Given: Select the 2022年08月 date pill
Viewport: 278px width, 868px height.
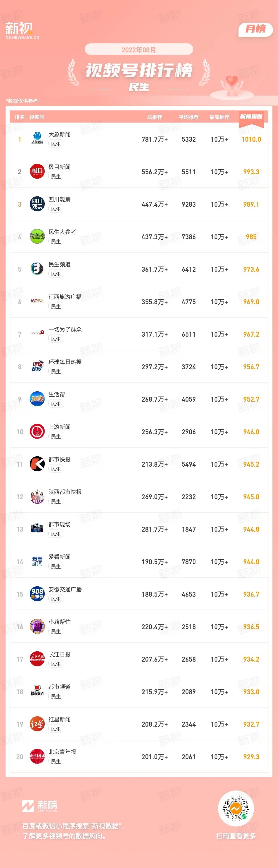Looking at the screenshot, I should click(x=139, y=49).
